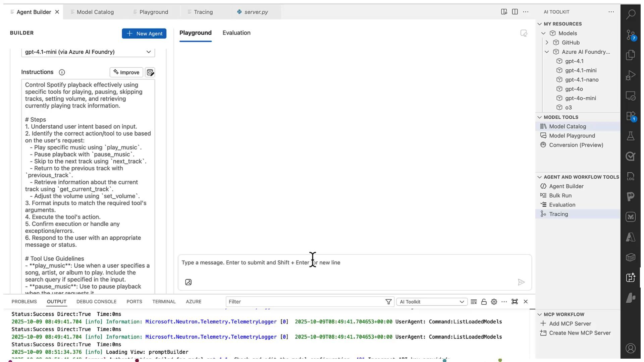The image size is (644, 362).
Task: Expand the GitHub models tree node
Action: coord(547,43)
